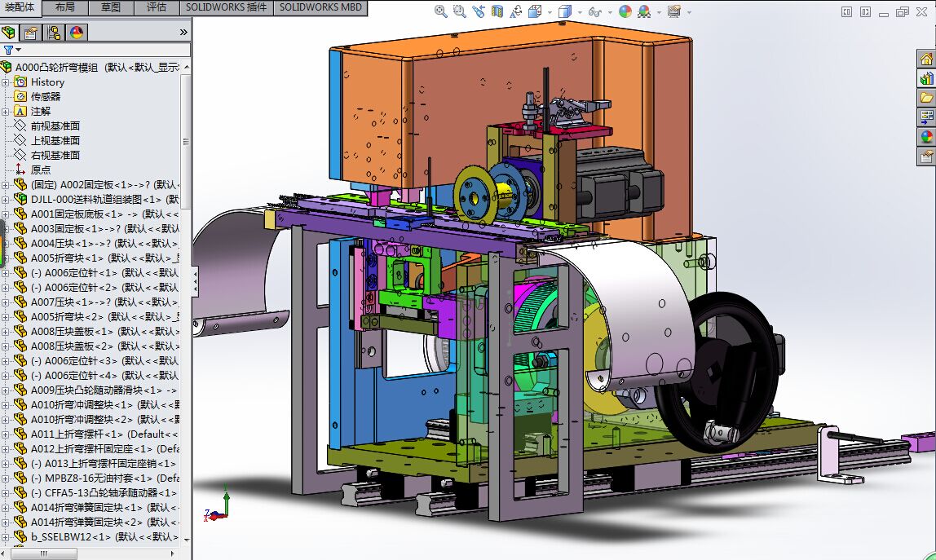Select the 传感器 sensors item
936x560 pixels.
tap(46, 97)
